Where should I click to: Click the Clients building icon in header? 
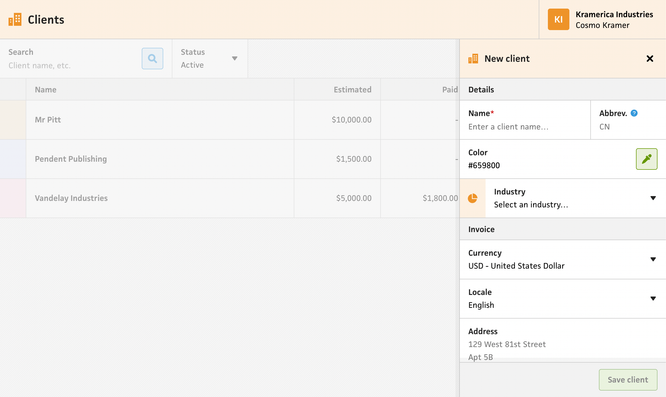15,20
